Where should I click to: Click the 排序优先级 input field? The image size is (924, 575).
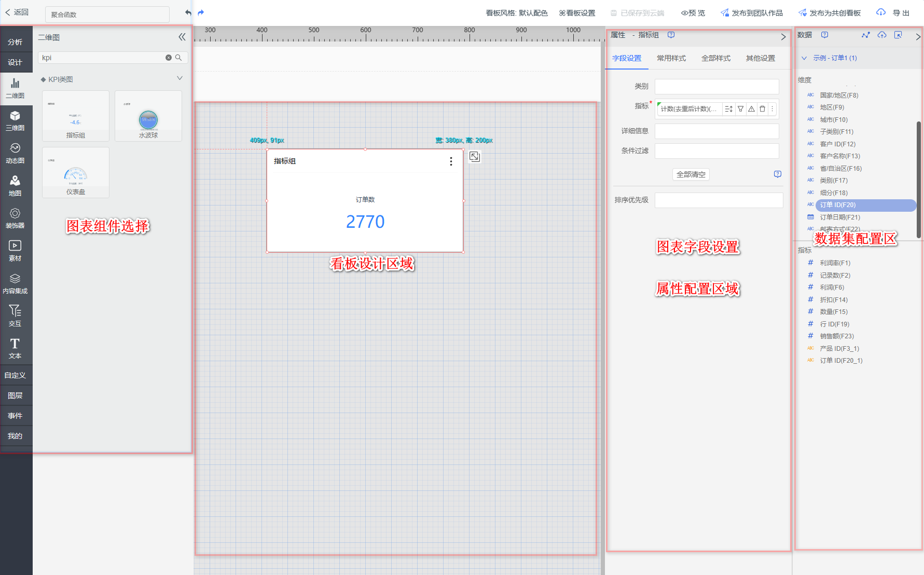(x=719, y=200)
